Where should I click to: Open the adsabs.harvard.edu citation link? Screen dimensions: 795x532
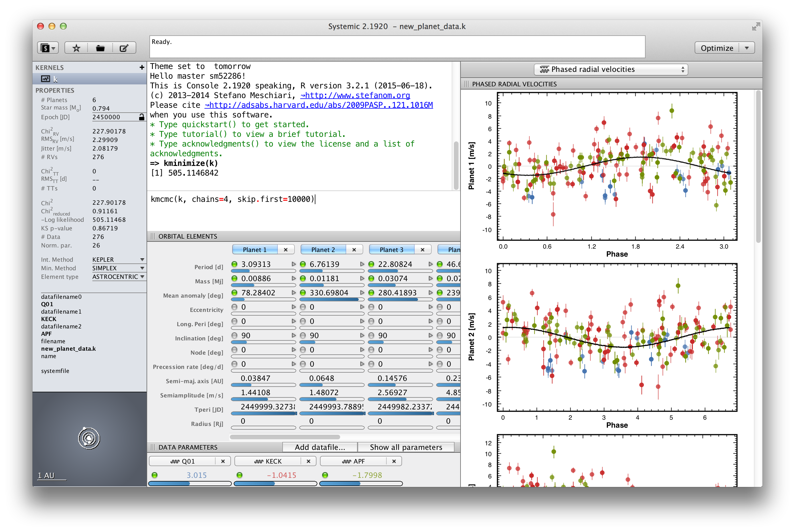pos(319,105)
